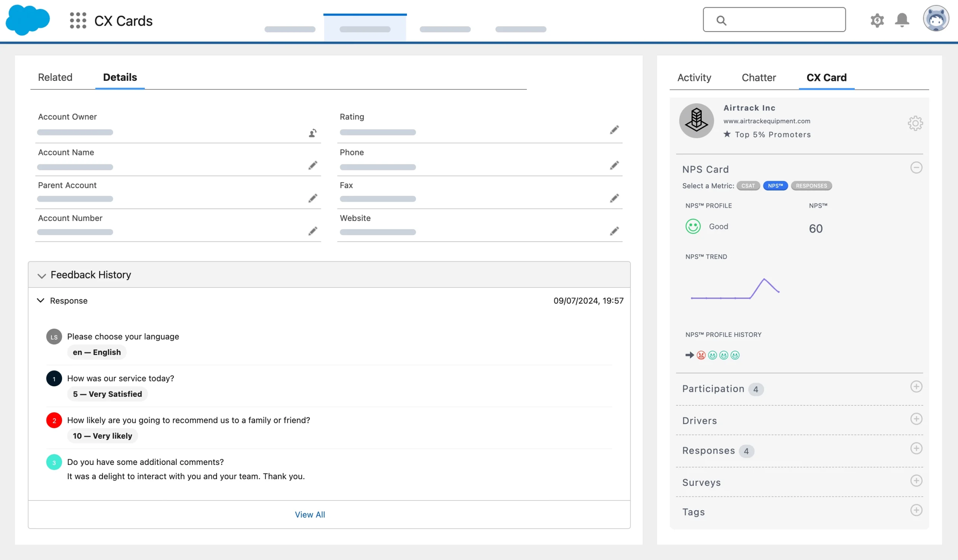
Task: Edit the Rating field pencil icon
Action: pyautogui.click(x=614, y=130)
